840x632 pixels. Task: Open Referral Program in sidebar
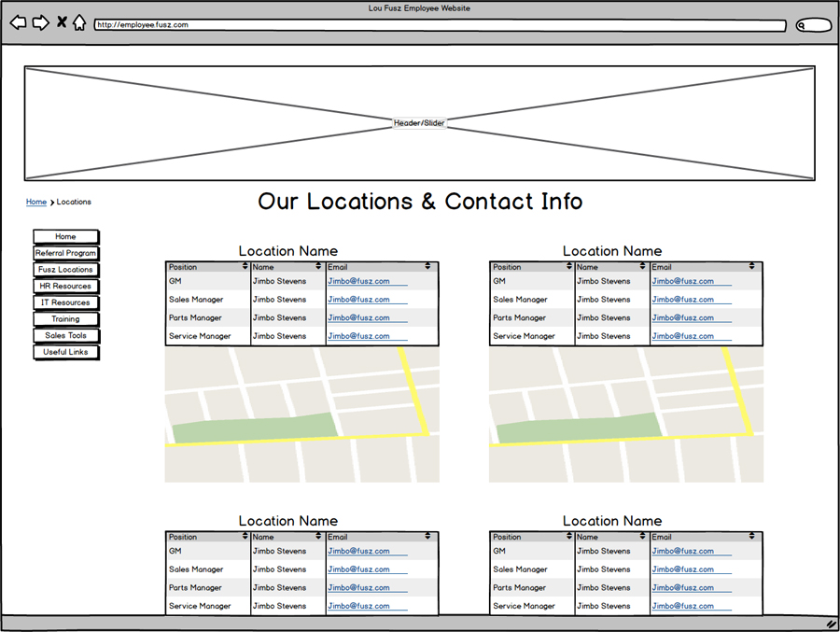pyautogui.click(x=66, y=253)
